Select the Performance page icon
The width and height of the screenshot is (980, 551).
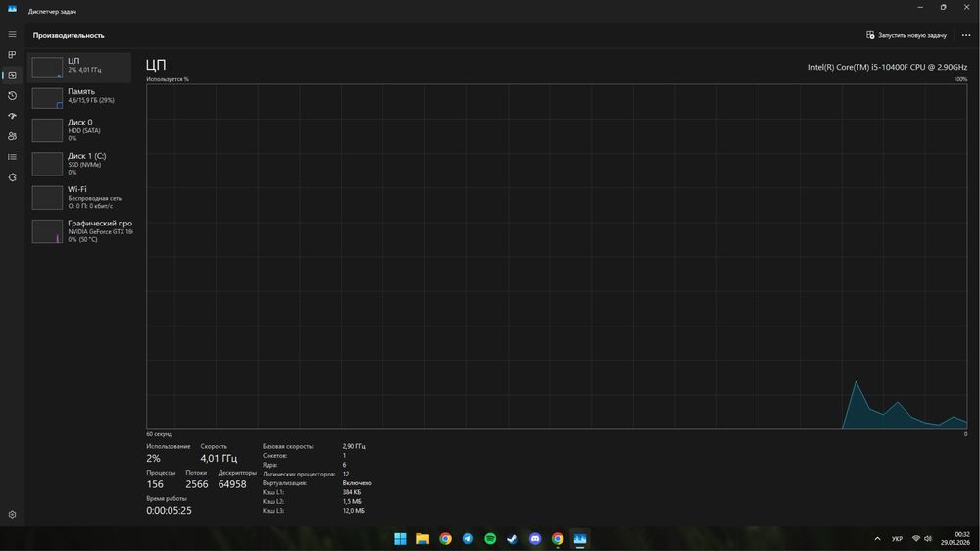click(12, 75)
